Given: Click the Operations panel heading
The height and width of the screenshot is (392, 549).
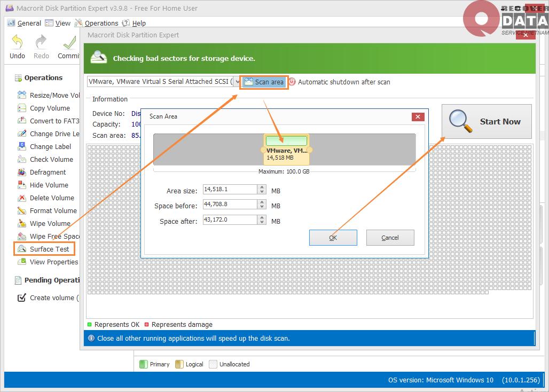Looking at the screenshot, I should pyautogui.click(x=43, y=77).
